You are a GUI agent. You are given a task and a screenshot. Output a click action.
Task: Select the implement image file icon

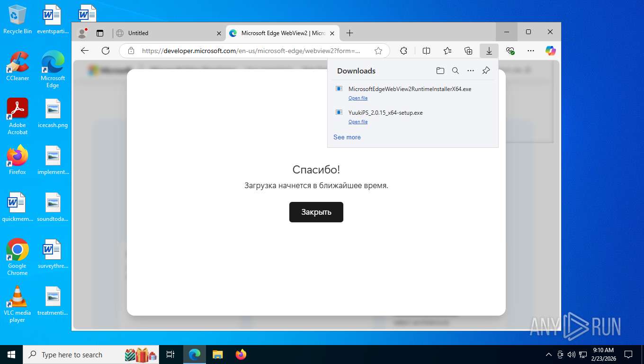tap(53, 161)
